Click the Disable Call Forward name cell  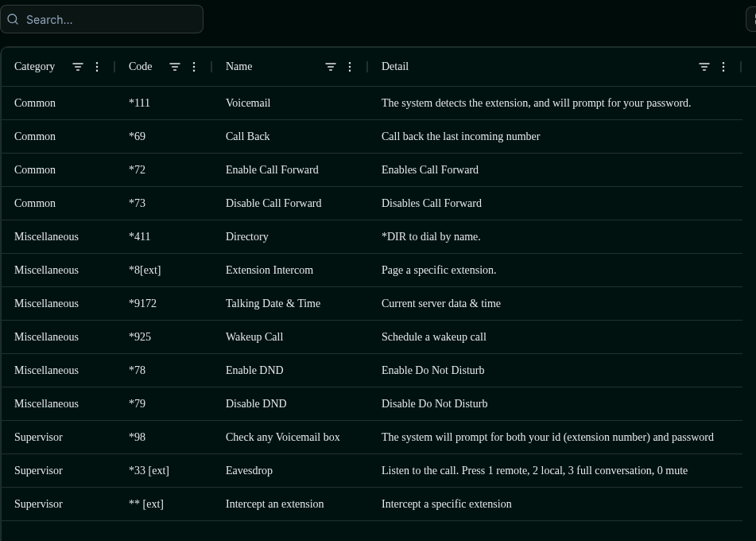(273, 203)
